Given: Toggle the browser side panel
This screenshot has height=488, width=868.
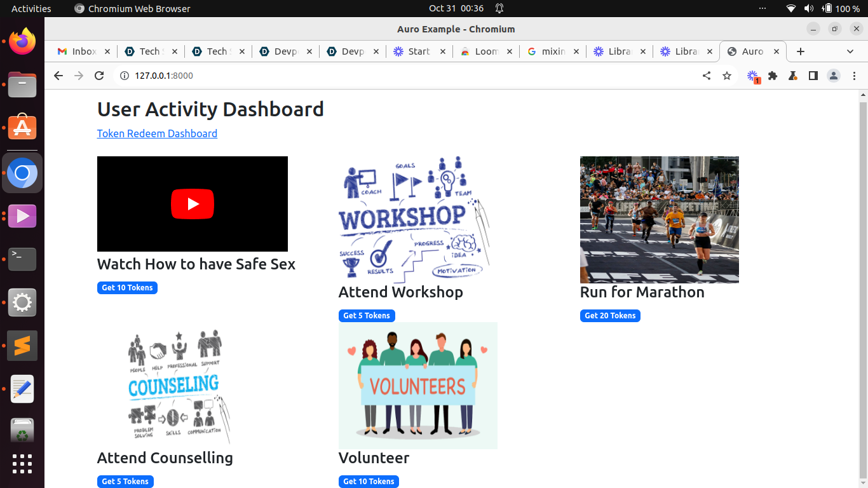Looking at the screenshot, I should 813,76.
